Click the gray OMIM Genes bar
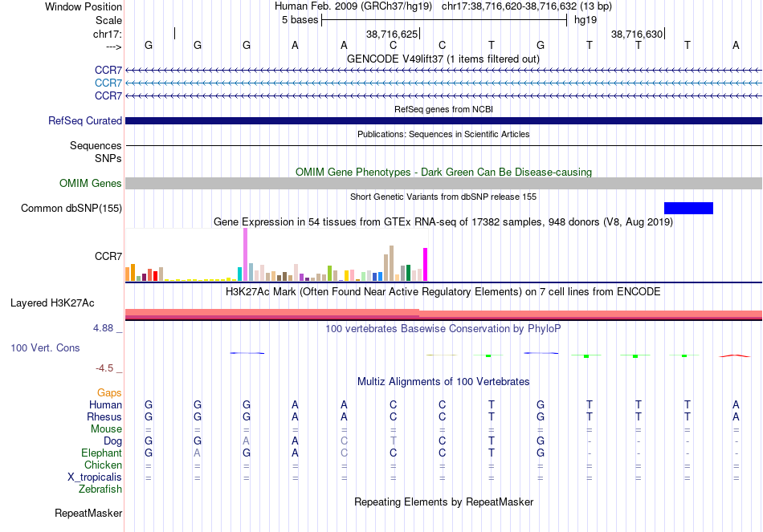This screenshot has width=763, height=532. pyautogui.click(x=443, y=183)
